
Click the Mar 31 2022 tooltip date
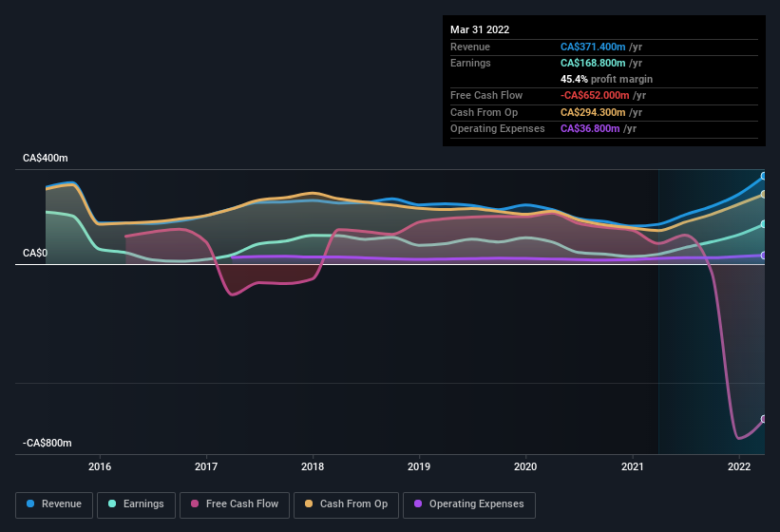pyautogui.click(x=480, y=29)
